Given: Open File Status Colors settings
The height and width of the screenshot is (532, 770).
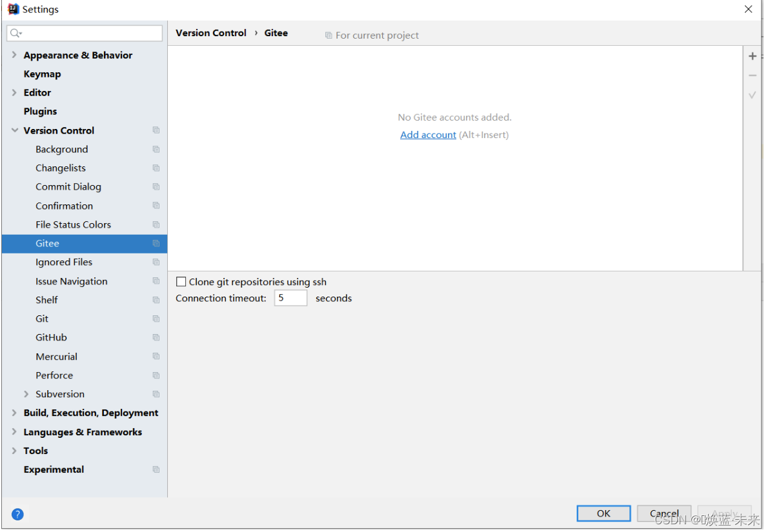Looking at the screenshot, I should pos(73,224).
